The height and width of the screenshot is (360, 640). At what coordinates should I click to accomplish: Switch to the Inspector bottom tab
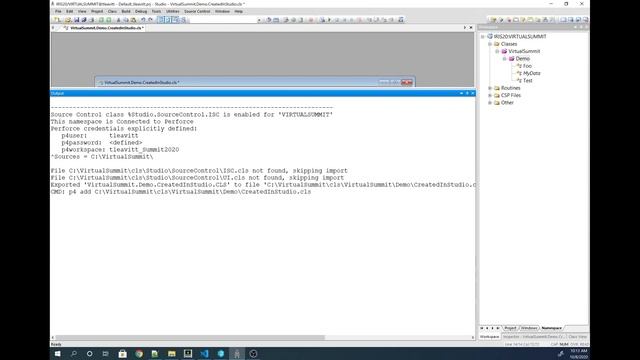point(533,337)
